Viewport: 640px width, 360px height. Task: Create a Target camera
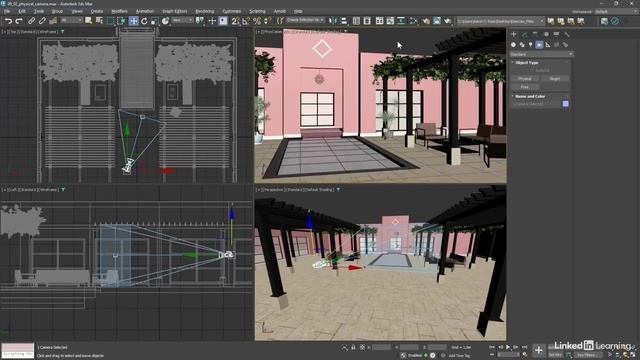point(555,78)
